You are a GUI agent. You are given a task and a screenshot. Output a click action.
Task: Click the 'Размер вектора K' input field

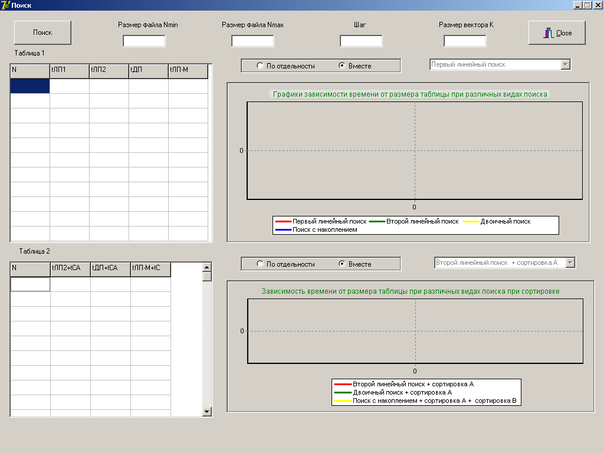(x=465, y=41)
